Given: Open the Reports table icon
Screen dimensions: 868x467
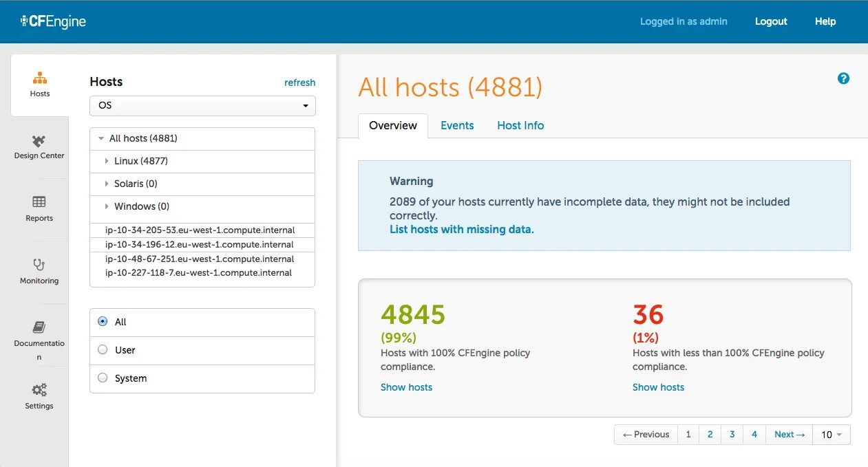Looking at the screenshot, I should coord(39,202).
